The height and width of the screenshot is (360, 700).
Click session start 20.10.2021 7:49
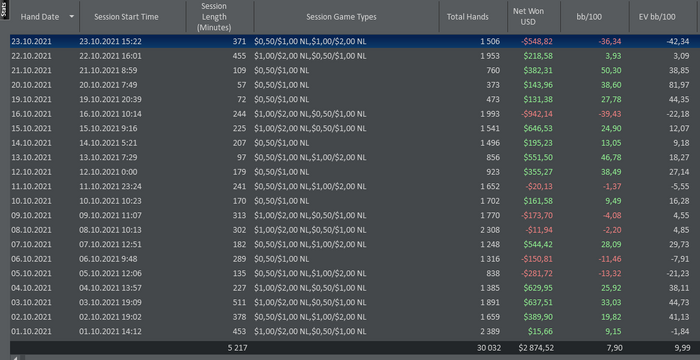[108, 85]
